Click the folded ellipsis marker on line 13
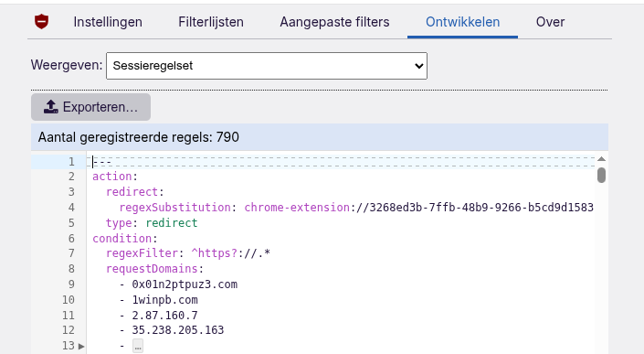644x354 pixels. pyautogui.click(x=138, y=346)
